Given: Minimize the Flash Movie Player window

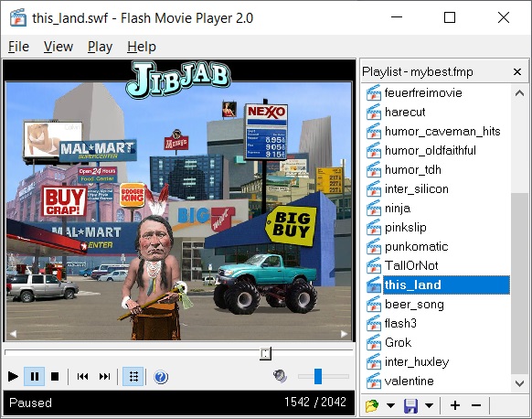Looking at the screenshot, I should (397, 17).
